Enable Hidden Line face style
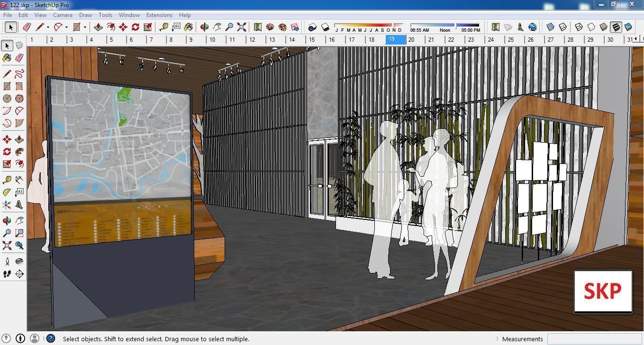This screenshot has height=345, width=644. [591, 27]
